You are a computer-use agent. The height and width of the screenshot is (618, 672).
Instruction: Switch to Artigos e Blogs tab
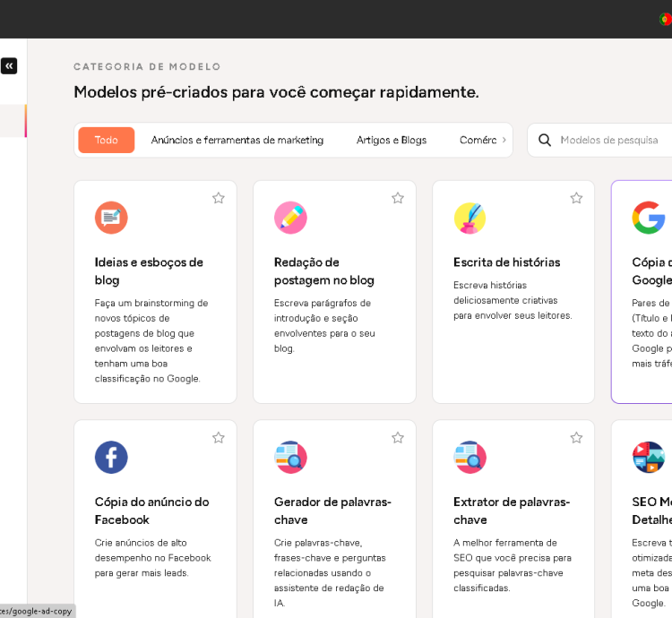coord(392,140)
